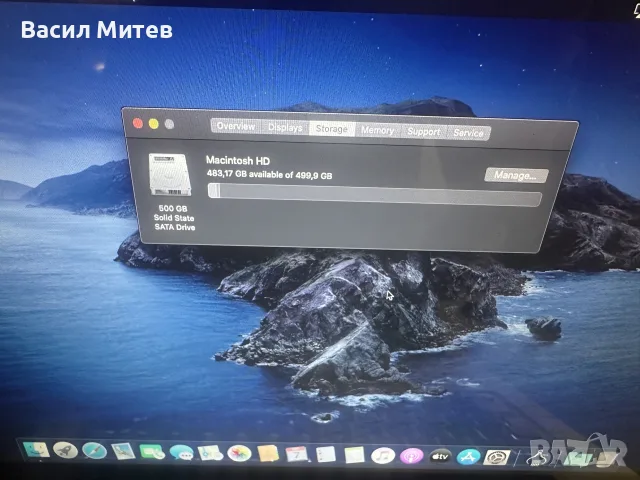Image resolution: width=640 pixels, height=480 pixels.
Task: Open FaceTime from the dock
Action: pos(152,452)
